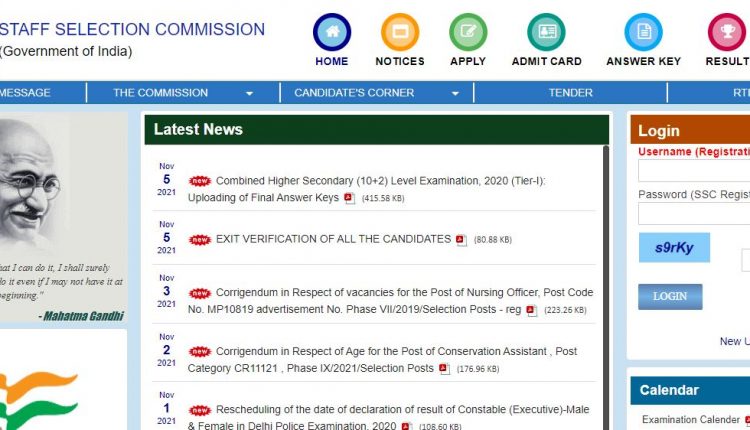Click the Username registration input field
This screenshot has height=430, width=750.
tap(694, 170)
